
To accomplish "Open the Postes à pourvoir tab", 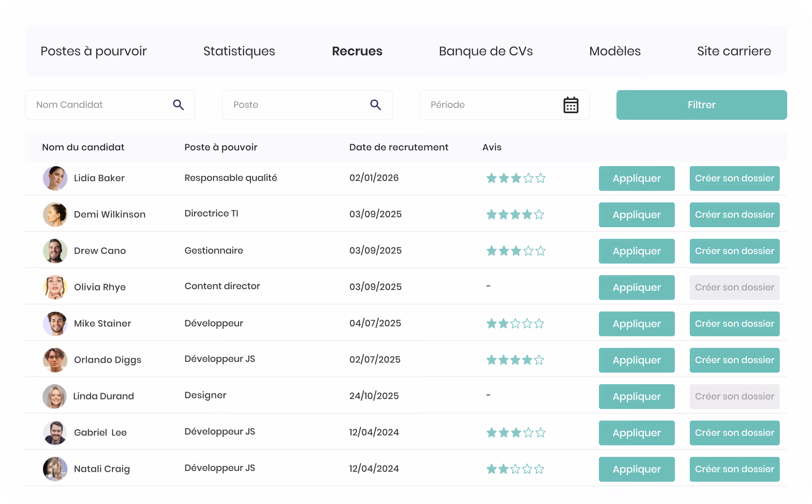I will tap(94, 51).
